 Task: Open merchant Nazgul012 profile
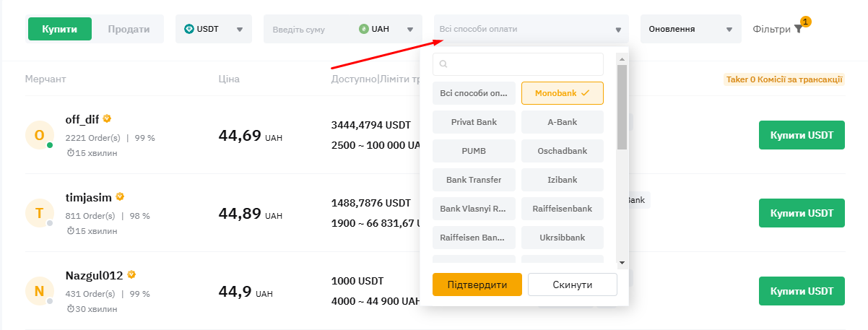click(94, 274)
